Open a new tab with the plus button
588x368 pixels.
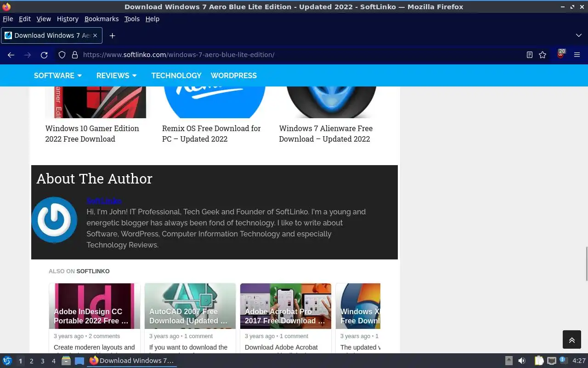pos(112,35)
